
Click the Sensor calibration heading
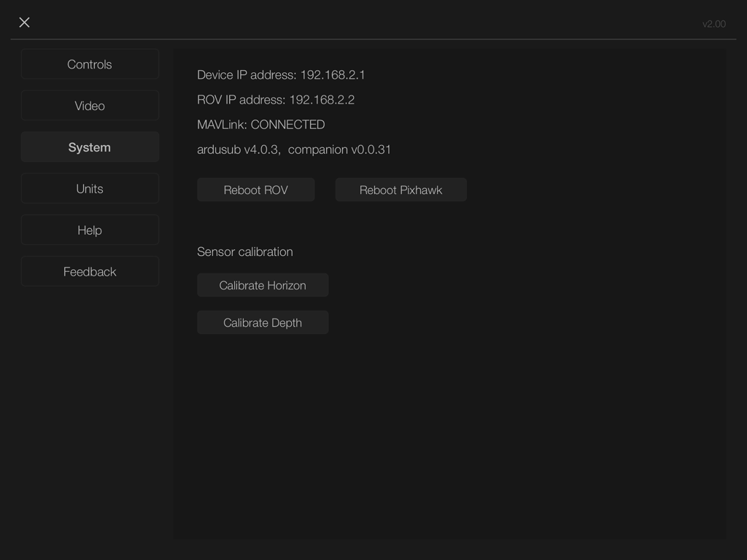tap(244, 252)
